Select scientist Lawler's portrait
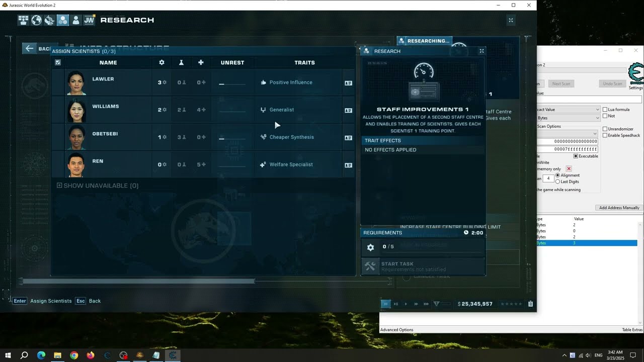This screenshot has height=362, width=644. (x=76, y=83)
